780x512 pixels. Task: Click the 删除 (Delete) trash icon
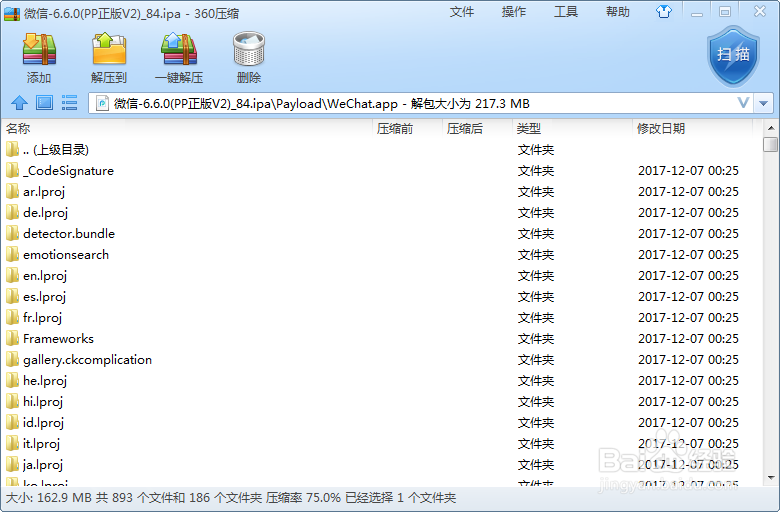pos(249,50)
